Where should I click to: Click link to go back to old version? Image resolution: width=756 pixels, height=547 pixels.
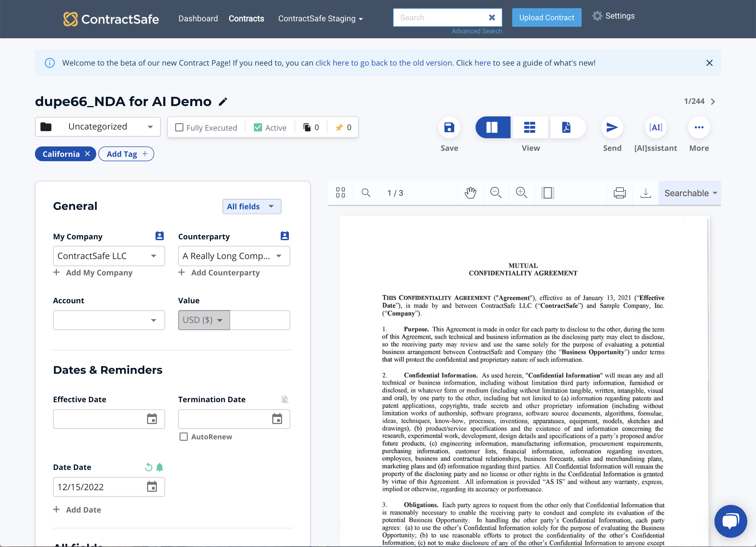click(x=384, y=63)
